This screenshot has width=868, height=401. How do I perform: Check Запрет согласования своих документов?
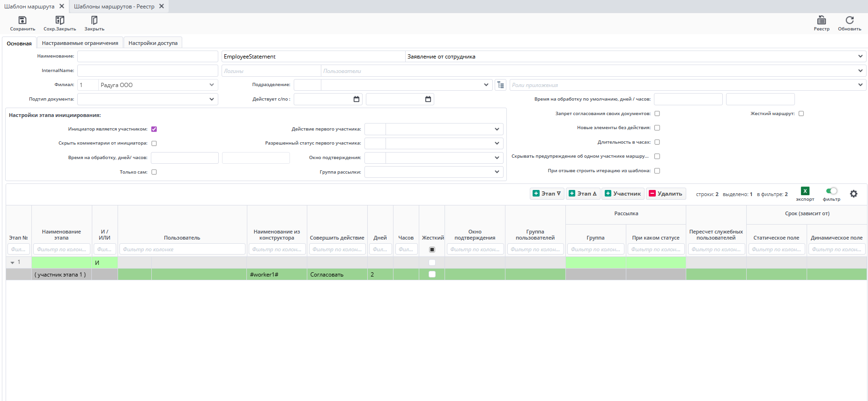657,114
